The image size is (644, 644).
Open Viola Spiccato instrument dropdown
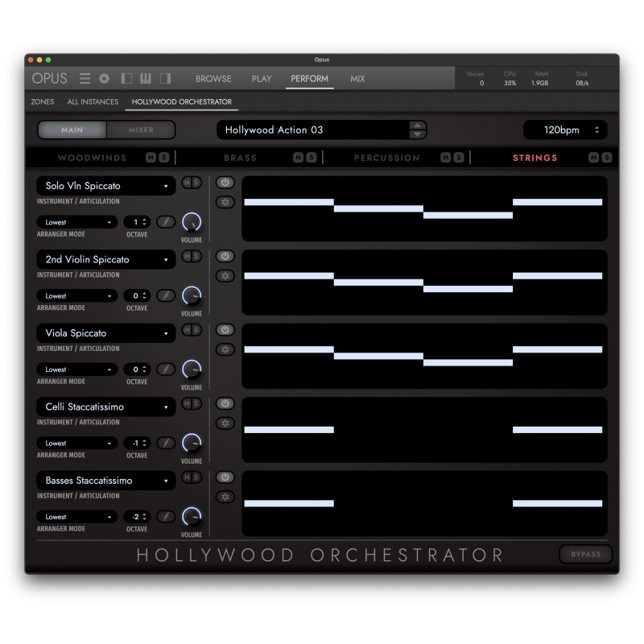[x=106, y=333]
